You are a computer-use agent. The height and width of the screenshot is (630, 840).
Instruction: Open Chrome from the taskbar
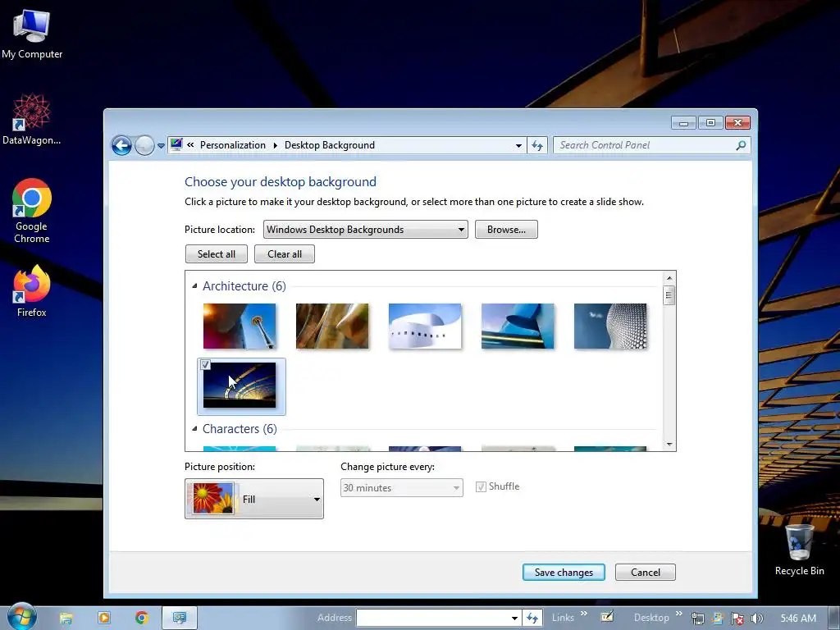(x=142, y=618)
